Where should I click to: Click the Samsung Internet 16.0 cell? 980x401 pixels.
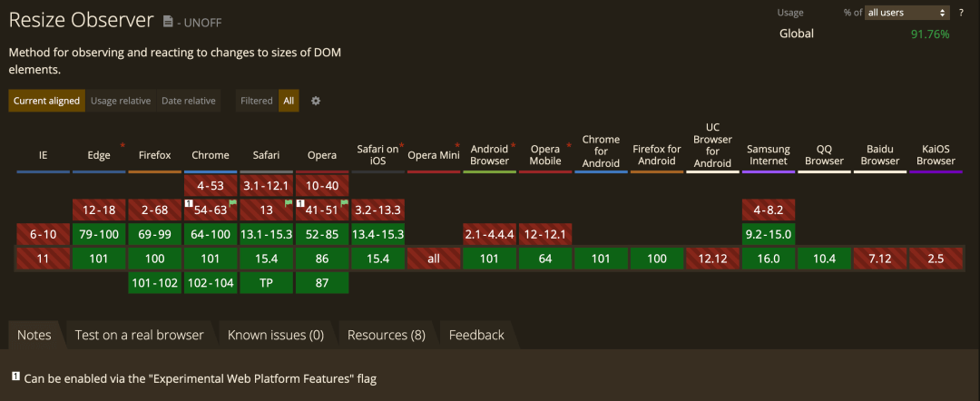(769, 259)
